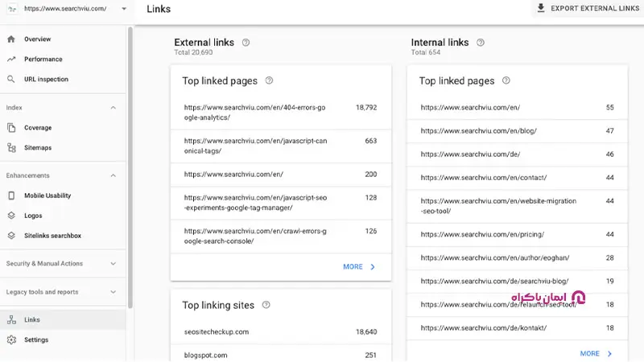Expand Security & Manual Actions section
The image size is (644, 362).
(x=113, y=263)
